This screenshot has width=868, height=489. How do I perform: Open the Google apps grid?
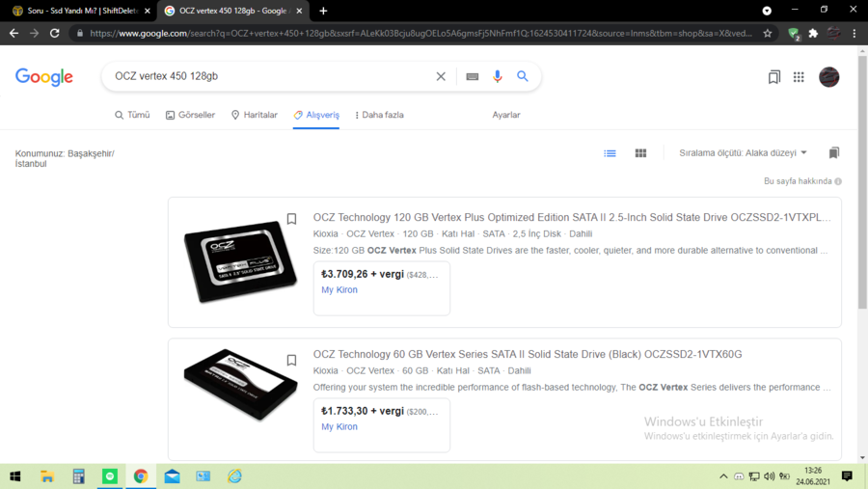point(799,77)
